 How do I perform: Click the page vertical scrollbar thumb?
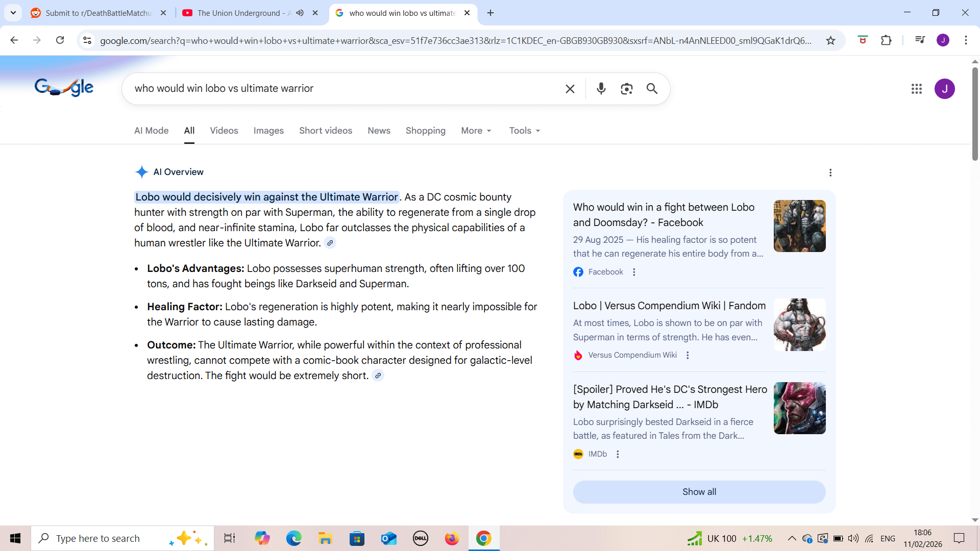click(975, 114)
